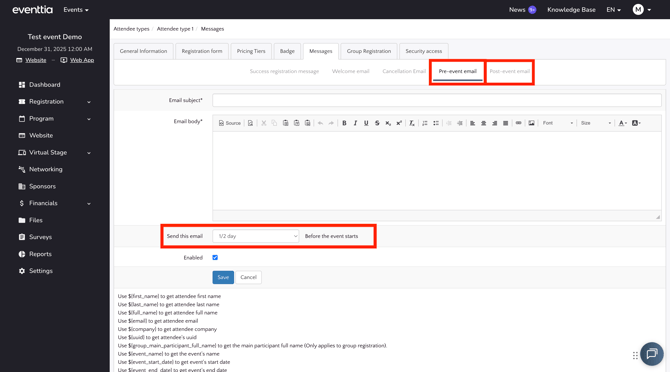670x372 pixels.
Task: Open the user avatar M menu
Action: tap(642, 9)
